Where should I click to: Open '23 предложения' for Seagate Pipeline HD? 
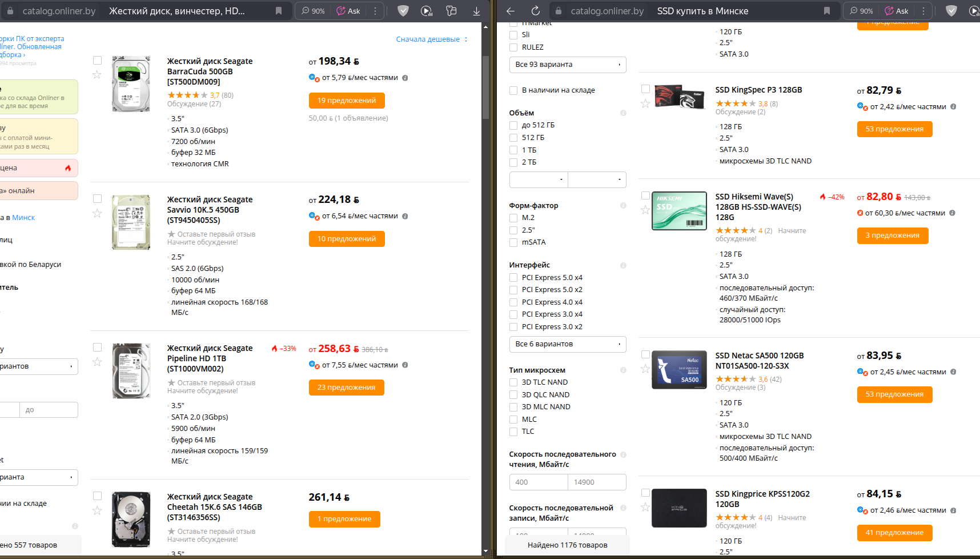[x=347, y=388]
